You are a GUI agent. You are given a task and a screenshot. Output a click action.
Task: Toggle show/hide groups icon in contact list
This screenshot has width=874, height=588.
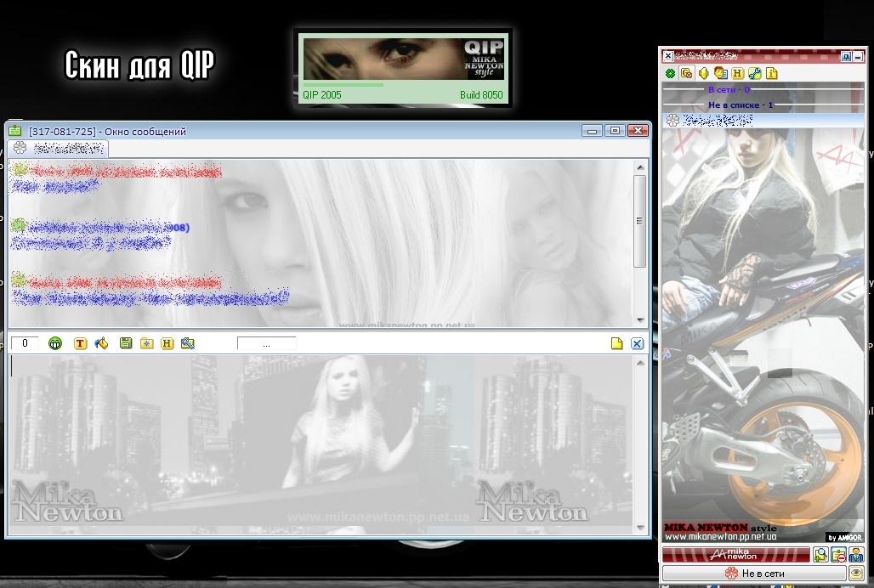coord(687,73)
